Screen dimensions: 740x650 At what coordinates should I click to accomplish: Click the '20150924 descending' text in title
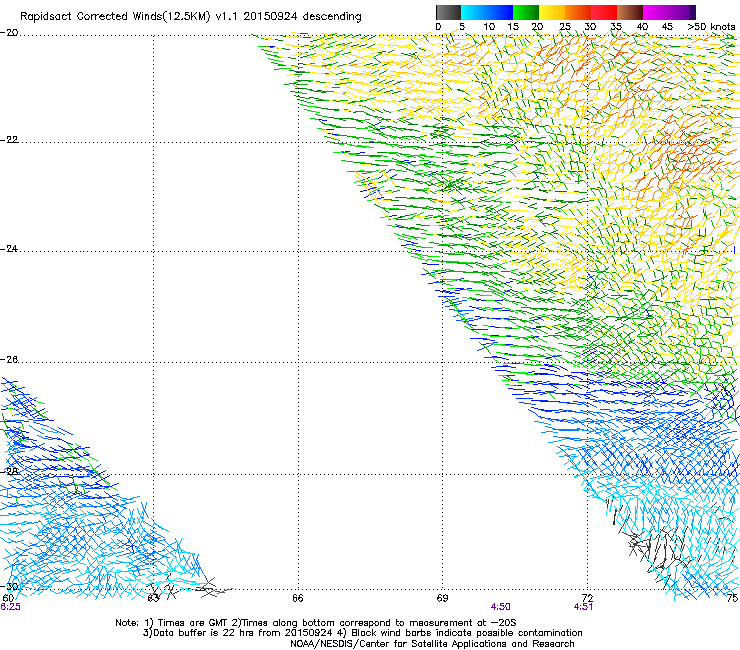click(x=302, y=17)
